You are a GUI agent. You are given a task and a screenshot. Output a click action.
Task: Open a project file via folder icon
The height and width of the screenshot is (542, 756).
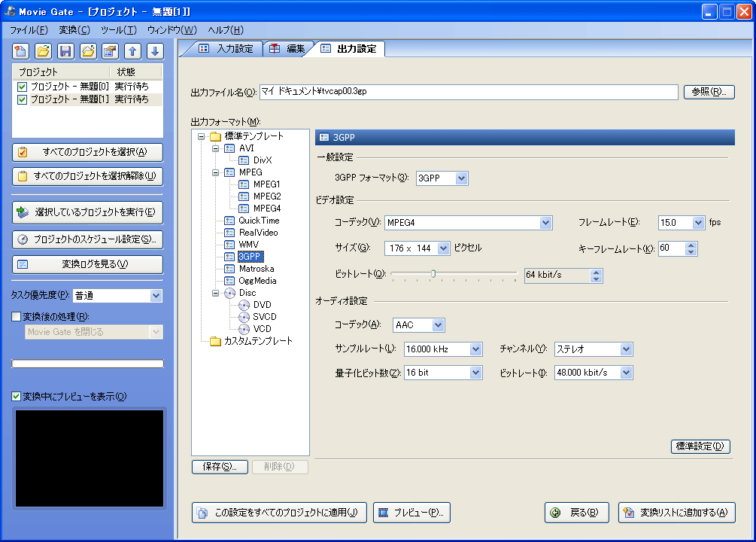coord(43,51)
